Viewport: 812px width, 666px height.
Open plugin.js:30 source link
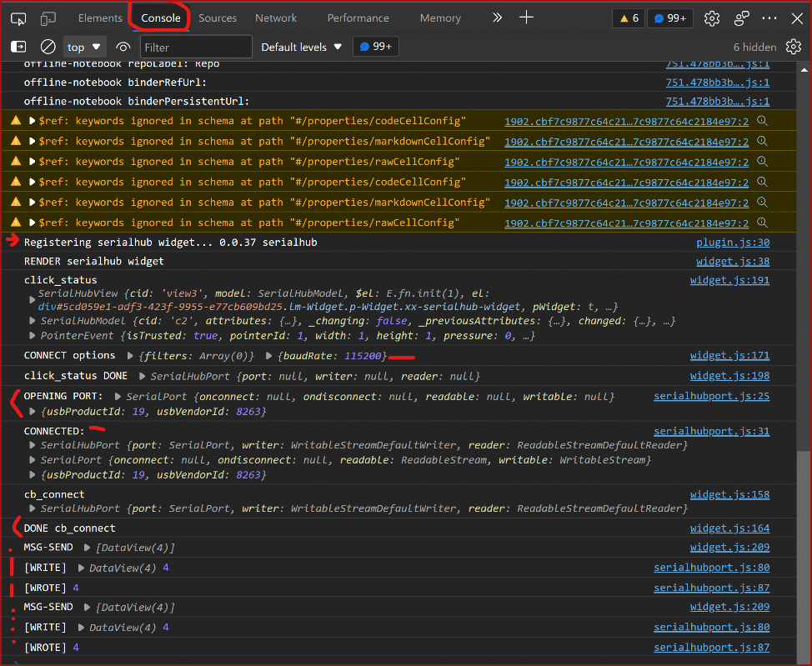click(x=733, y=243)
